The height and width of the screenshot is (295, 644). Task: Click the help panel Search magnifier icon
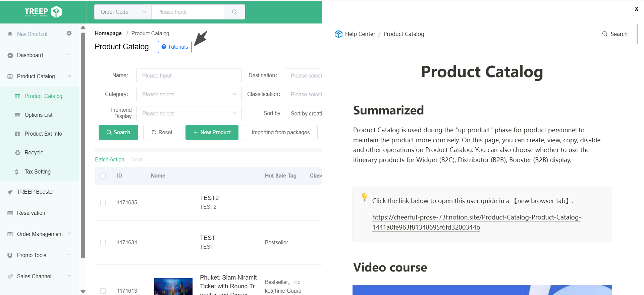pos(605,34)
